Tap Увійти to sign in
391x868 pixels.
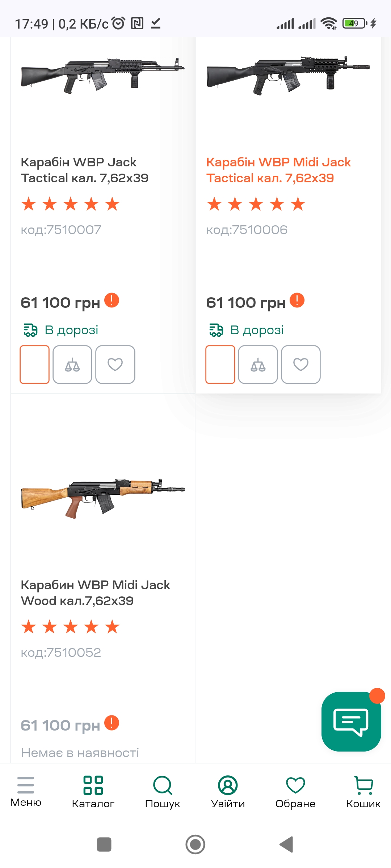(x=228, y=791)
